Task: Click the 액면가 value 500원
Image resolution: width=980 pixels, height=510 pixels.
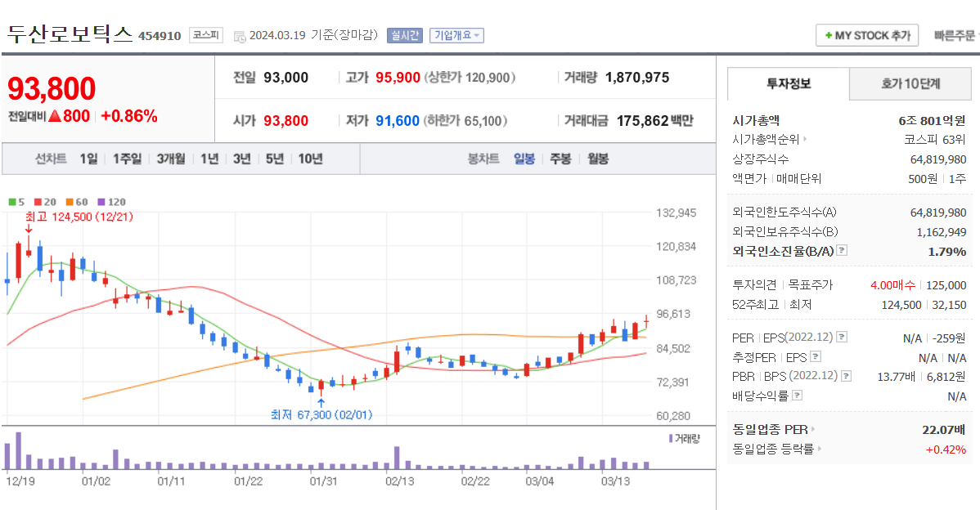Action: point(923,178)
